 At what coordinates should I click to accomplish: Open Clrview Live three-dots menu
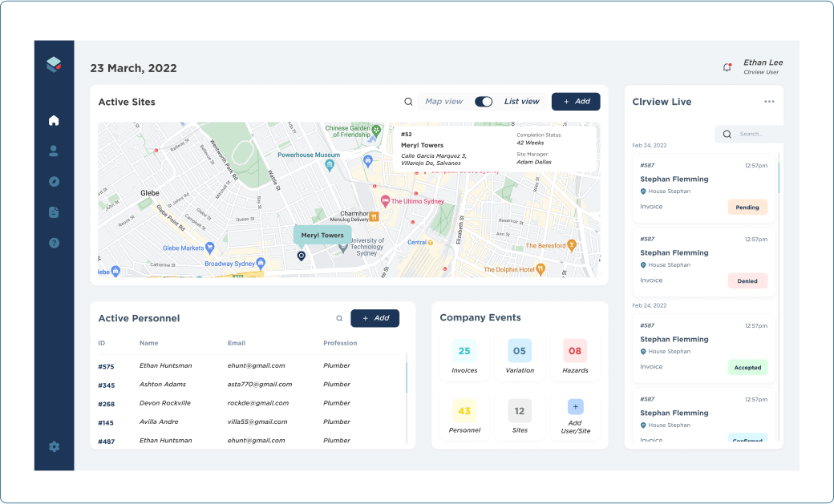coord(769,102)
